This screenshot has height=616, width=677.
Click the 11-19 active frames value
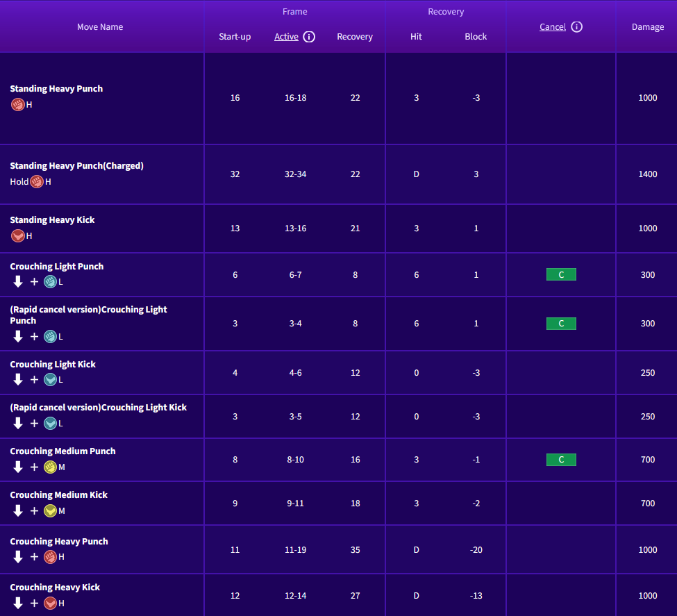[x=295, y=550]
